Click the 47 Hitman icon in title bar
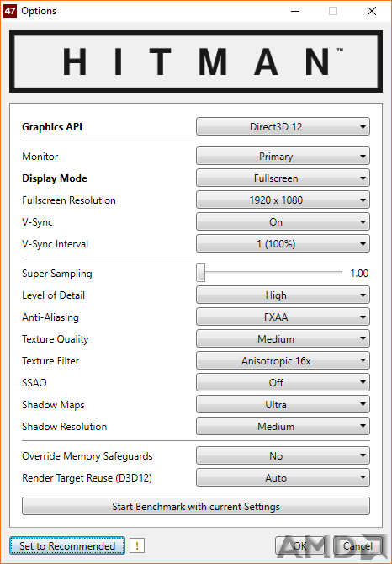Screen dimensions: 392x564 pos(10,11)
